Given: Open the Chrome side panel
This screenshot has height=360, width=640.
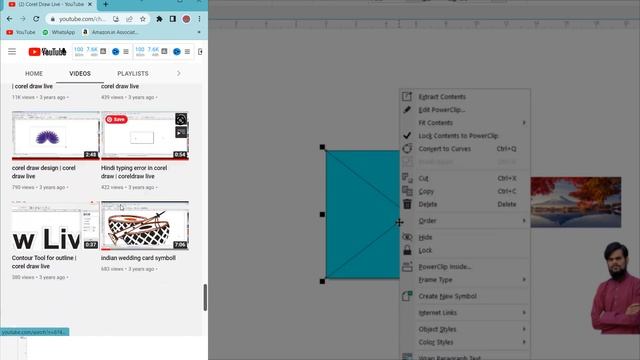Looking at the screenshot, I should (173, 19).
